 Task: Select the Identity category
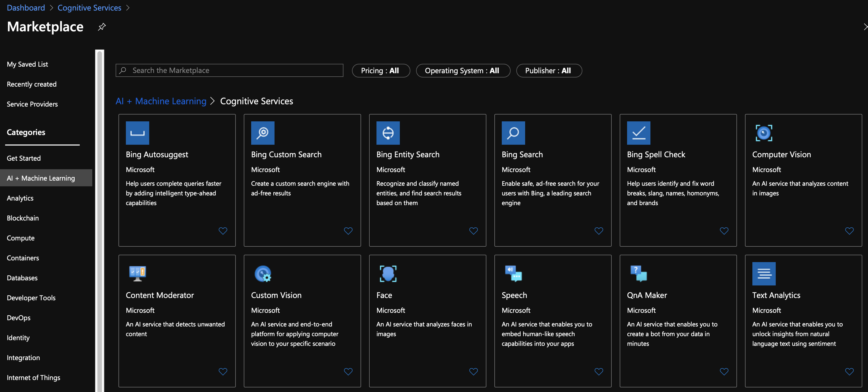[x=18, y=337]
